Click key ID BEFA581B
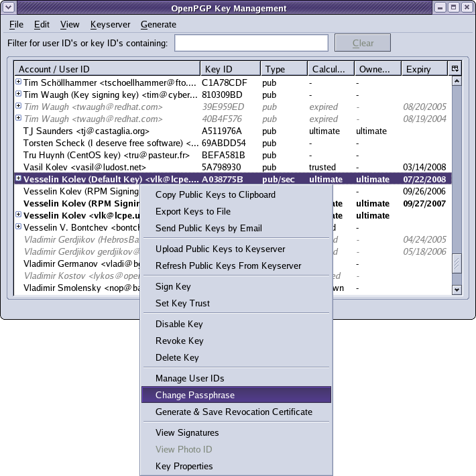476x476 pixels. (223, 155)
